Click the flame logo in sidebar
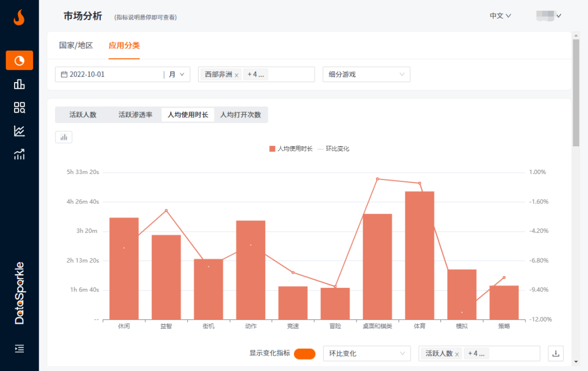 [19, 18]
